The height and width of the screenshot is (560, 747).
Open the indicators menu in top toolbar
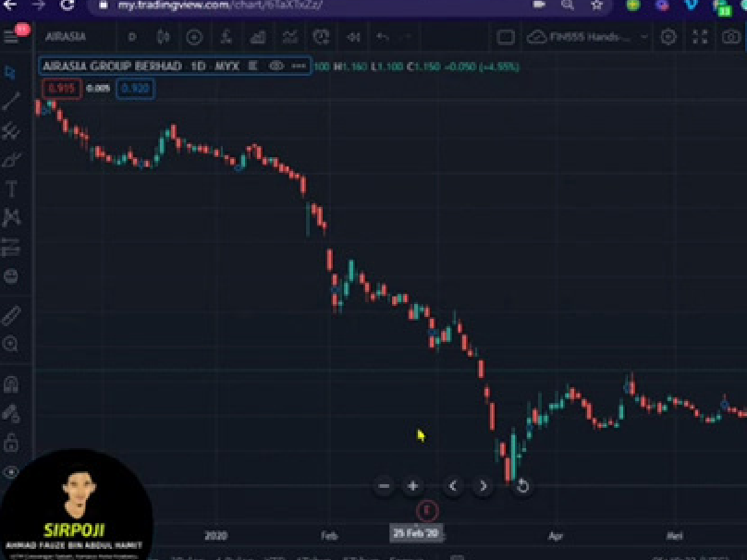coord(226,37)
